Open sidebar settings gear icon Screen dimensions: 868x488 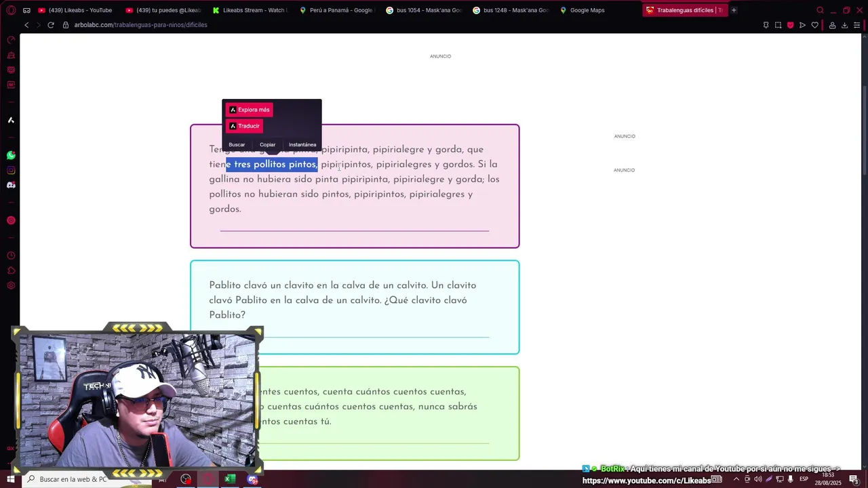pos(11,285)
